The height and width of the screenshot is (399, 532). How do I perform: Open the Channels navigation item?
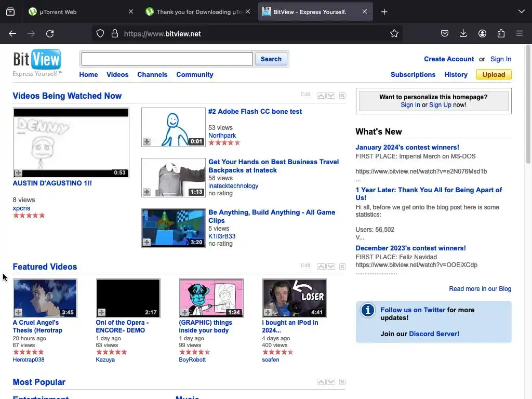point(152,75)
